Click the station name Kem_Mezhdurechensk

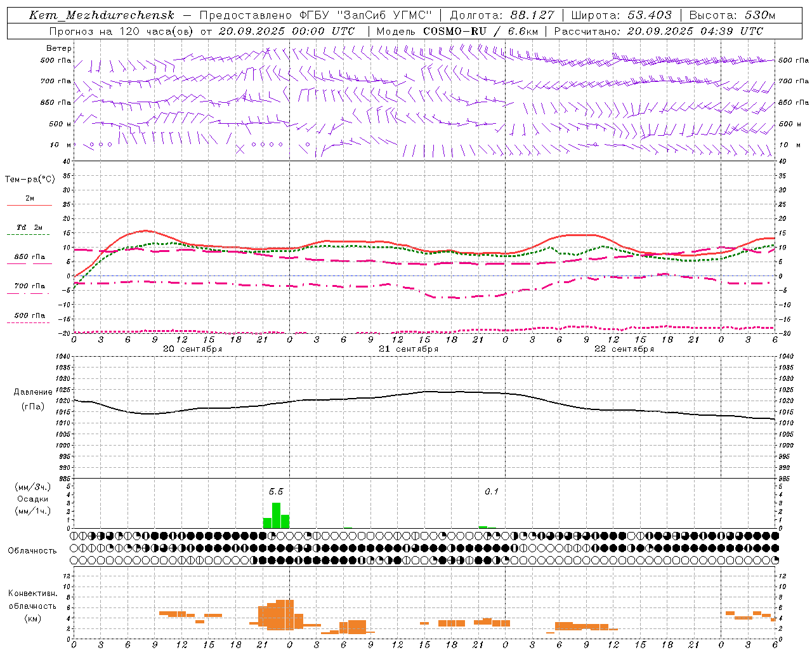(101, 15)
